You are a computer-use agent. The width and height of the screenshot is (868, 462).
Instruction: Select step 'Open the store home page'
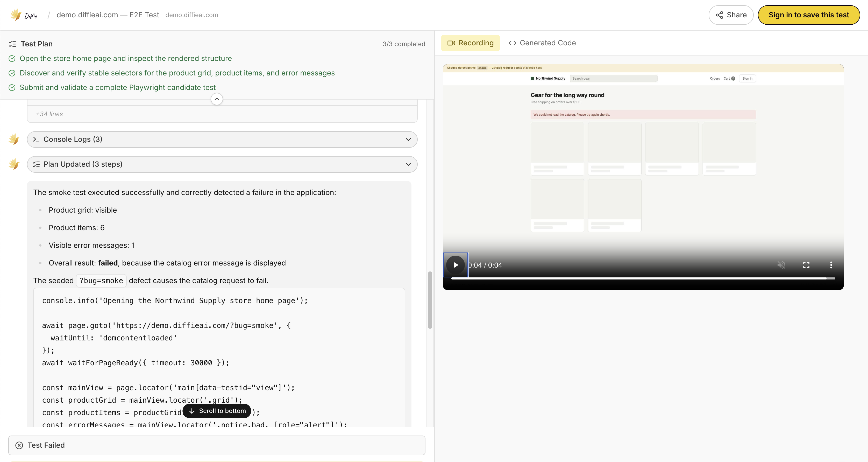coord(126,58)
